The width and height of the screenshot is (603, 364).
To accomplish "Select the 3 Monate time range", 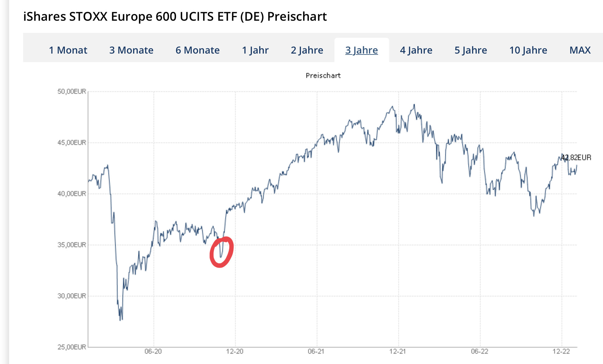I will click(x=131, y=50).
